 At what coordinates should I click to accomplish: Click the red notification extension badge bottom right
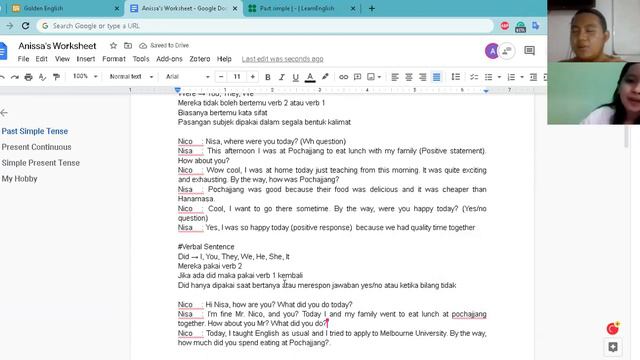pos(613,328)
